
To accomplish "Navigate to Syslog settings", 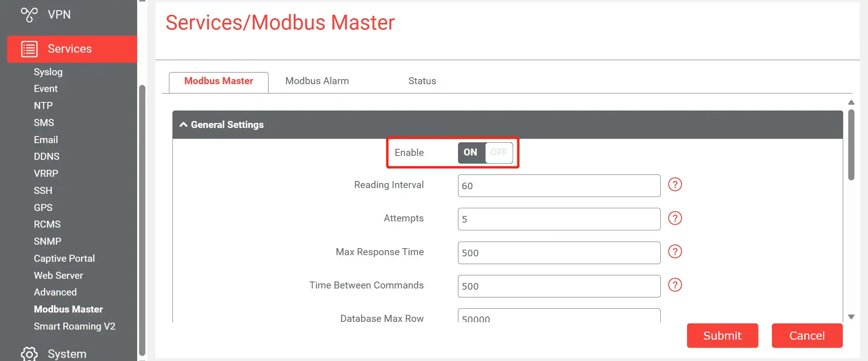I will 48,72.
